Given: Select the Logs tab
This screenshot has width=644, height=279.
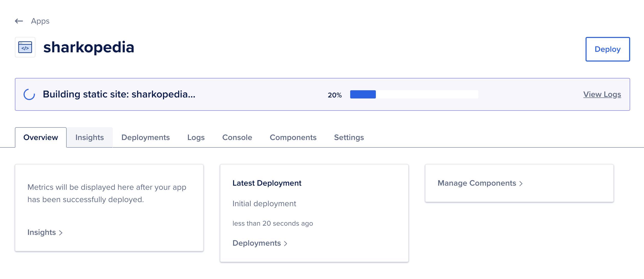Looking at the screenshot, I should click(196, 137).
